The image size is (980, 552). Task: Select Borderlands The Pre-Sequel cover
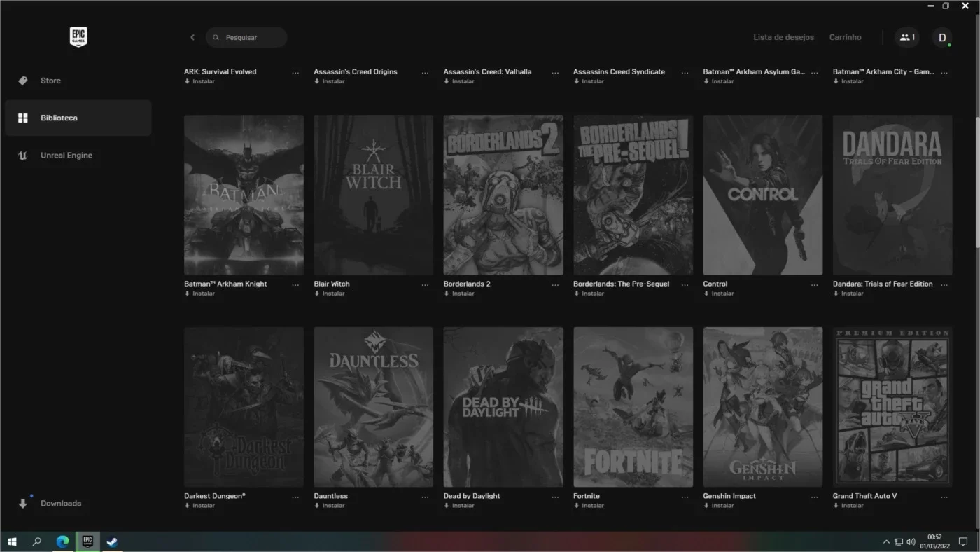633,195
